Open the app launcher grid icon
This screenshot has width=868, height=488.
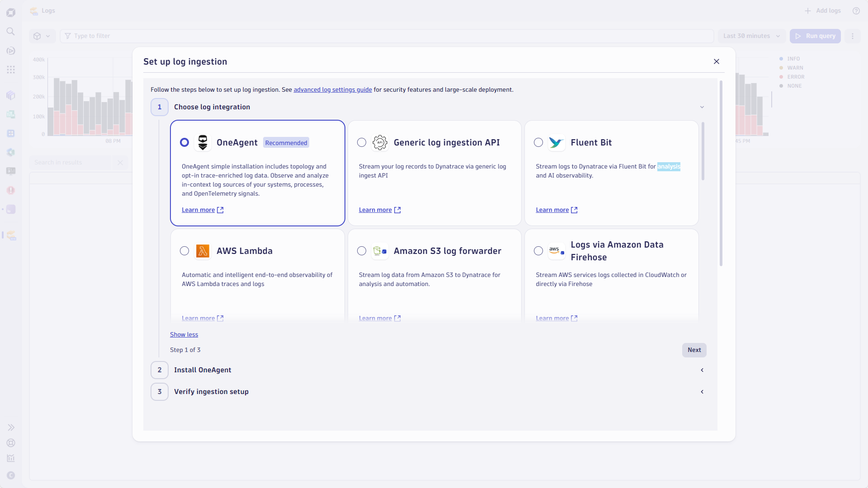11,69
